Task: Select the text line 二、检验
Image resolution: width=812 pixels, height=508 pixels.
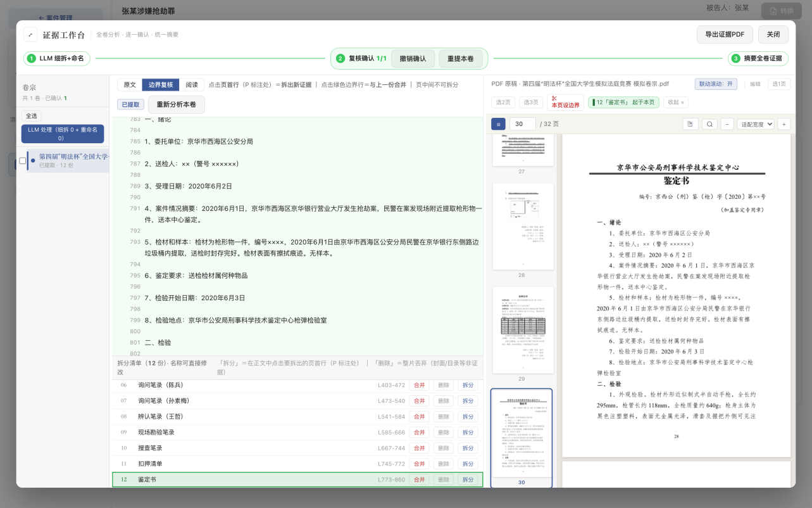Action: [x=158, y=343]
